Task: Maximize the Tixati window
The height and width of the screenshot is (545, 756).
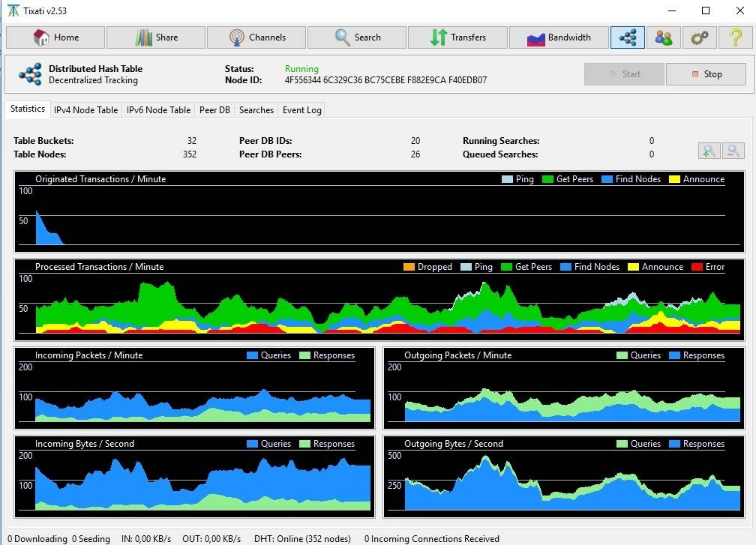Action: click(x=706, y=10)
